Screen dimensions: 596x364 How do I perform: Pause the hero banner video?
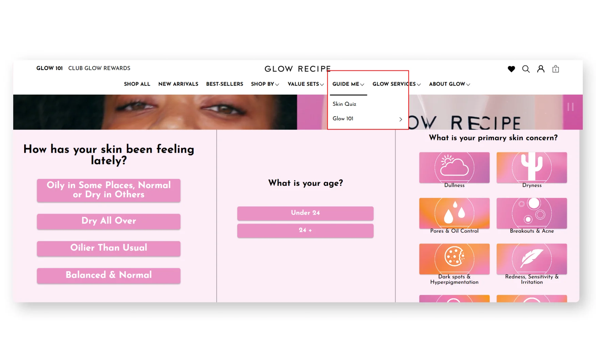[570, 107]
